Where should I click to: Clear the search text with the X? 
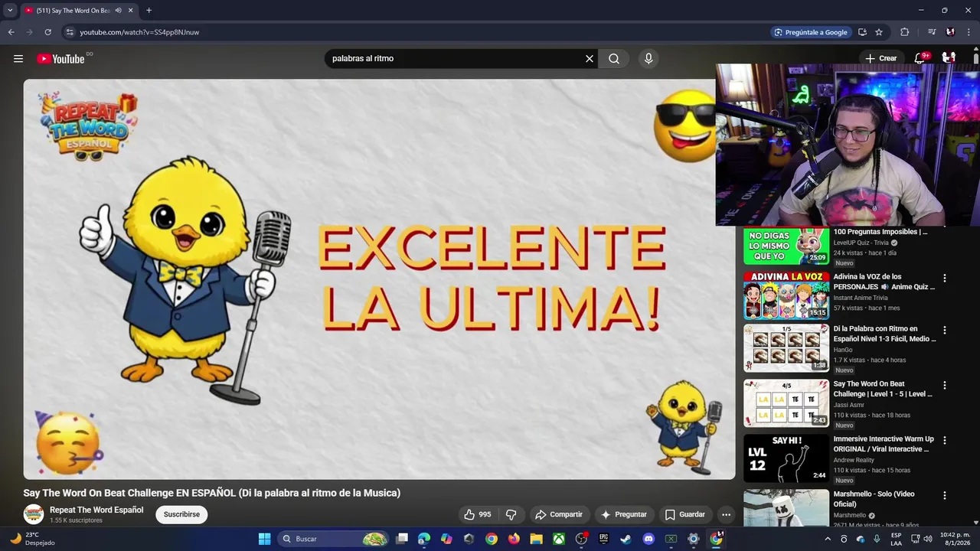tap(590, 58)
